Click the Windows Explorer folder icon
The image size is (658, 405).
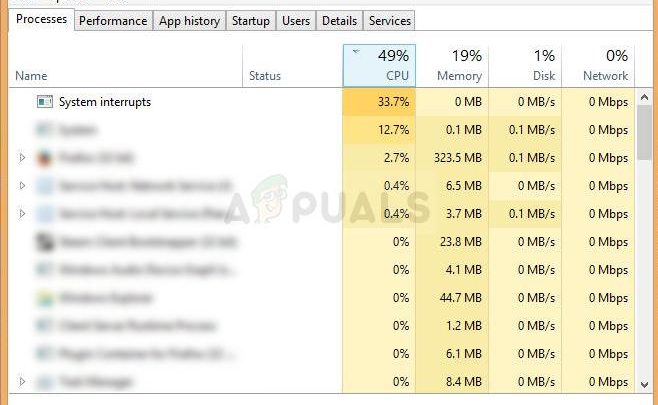point(44,298)
